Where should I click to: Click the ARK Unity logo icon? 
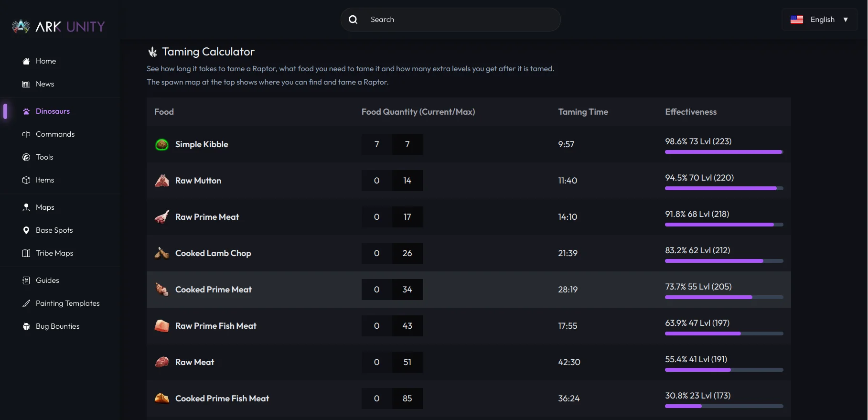[21, 26]
